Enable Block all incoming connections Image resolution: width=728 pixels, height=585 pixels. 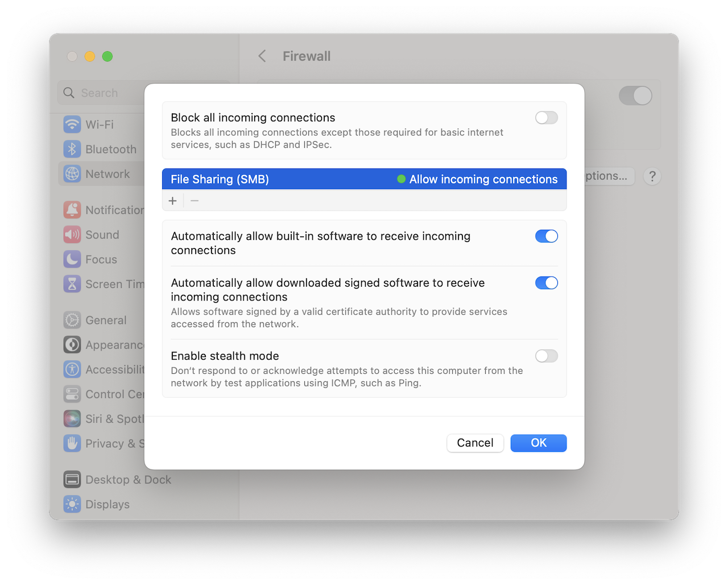[x=546, y=117]
